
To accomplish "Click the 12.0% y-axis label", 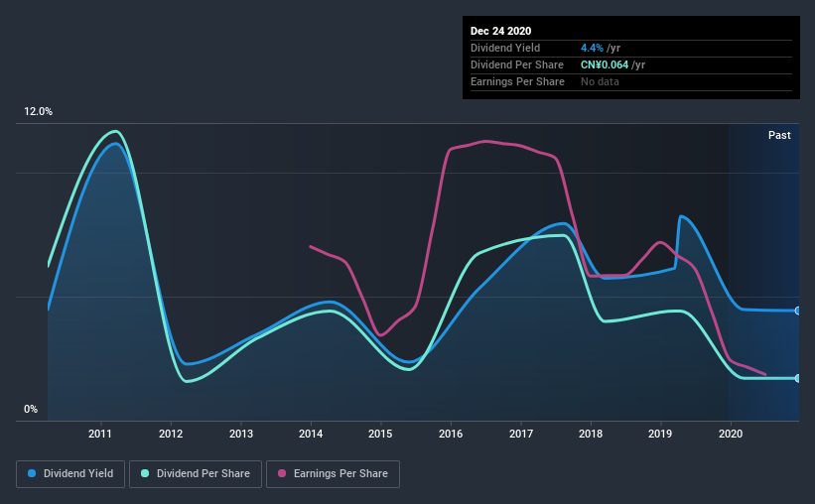I will point(38,112).
